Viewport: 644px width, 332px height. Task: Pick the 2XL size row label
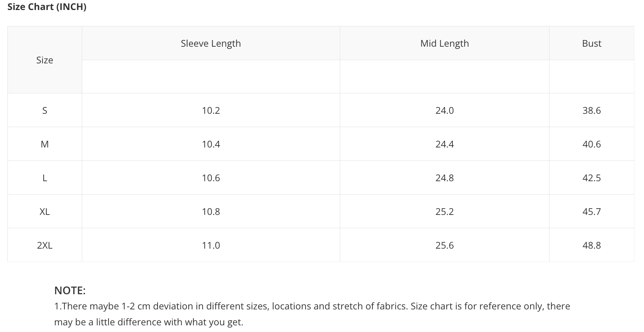coord(44,245)
